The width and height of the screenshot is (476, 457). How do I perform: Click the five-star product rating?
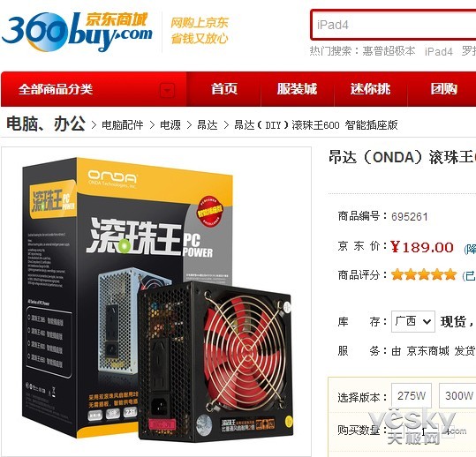click(x=424, y=274)
